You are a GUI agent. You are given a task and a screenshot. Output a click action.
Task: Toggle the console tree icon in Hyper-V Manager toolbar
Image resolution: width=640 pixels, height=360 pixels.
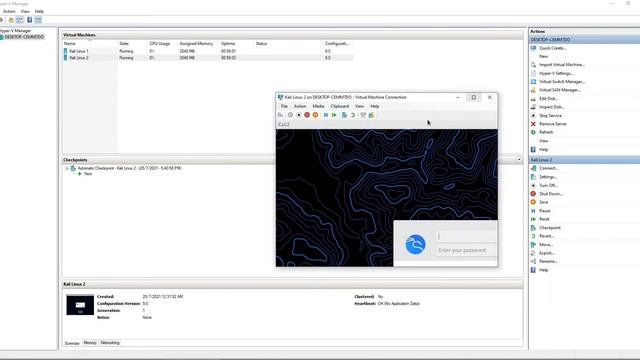[20, 20]
